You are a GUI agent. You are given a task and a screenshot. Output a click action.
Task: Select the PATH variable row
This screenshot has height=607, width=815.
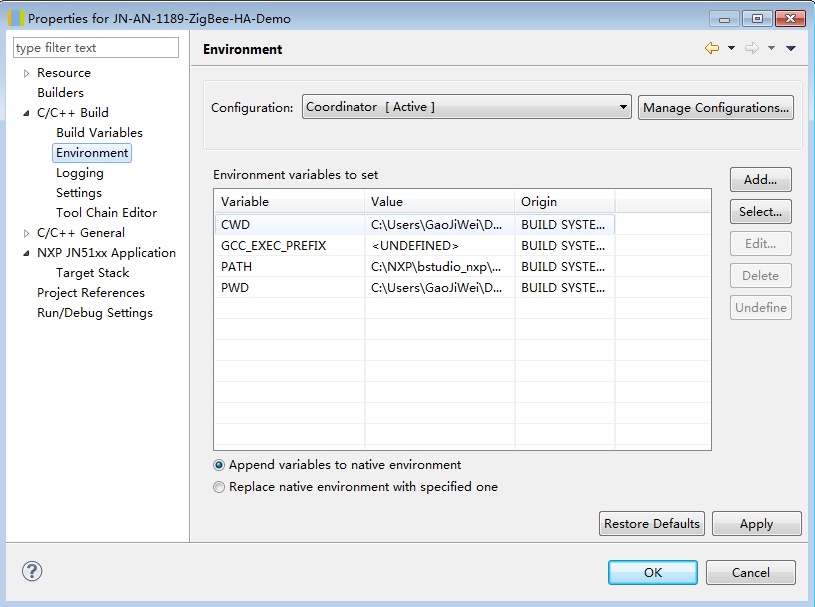tap(290, 267)
